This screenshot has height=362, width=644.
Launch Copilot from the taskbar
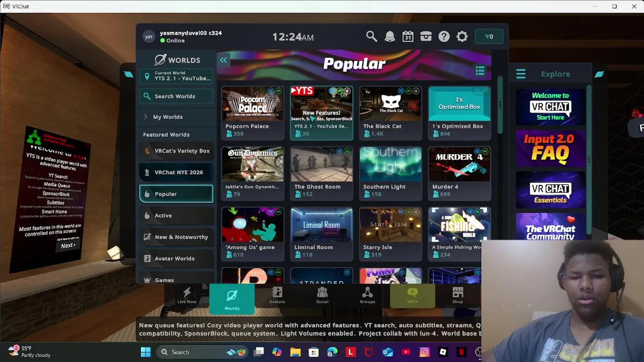tap(277, 352)
